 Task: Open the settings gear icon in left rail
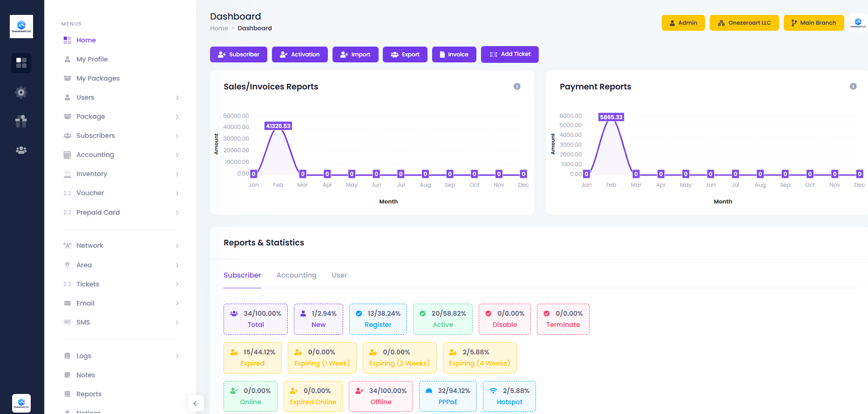21,92
